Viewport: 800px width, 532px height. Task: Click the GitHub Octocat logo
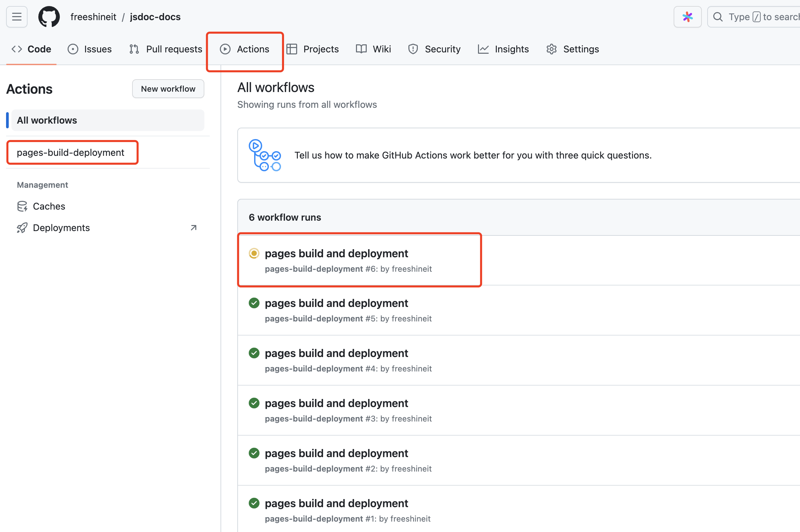[x=49, y=17]
